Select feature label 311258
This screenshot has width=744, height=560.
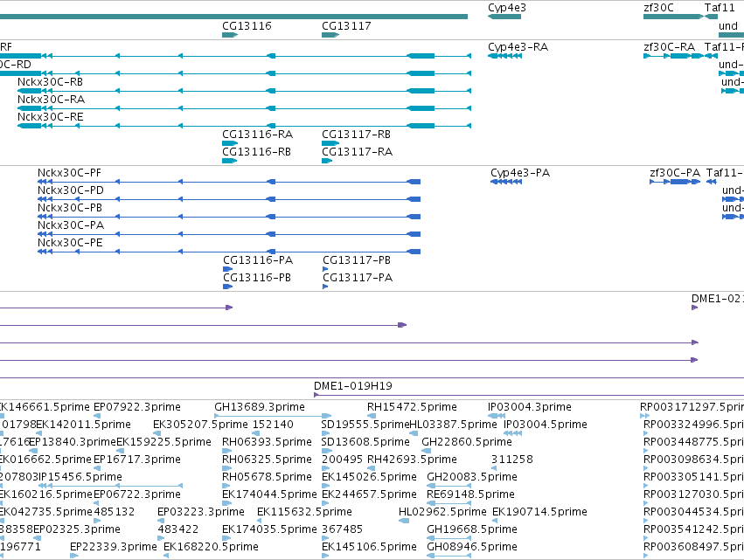pyautogui.click(x=512, y=460)
